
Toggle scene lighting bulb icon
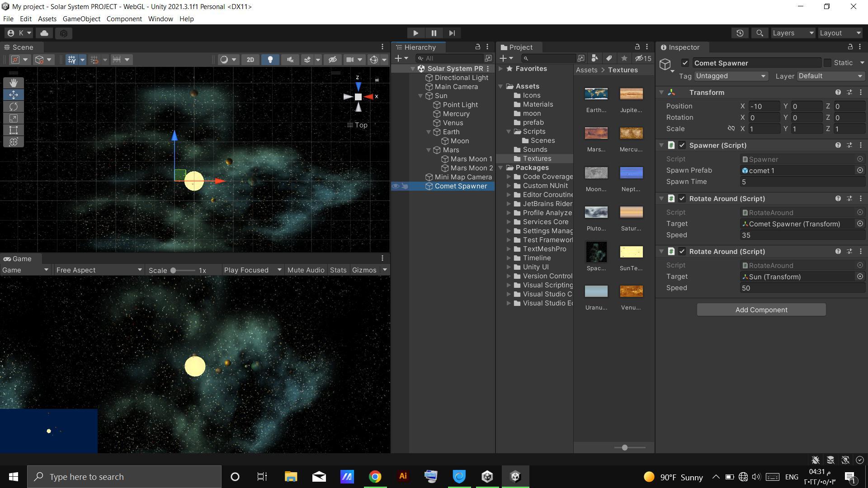click(x=270, y=60)
